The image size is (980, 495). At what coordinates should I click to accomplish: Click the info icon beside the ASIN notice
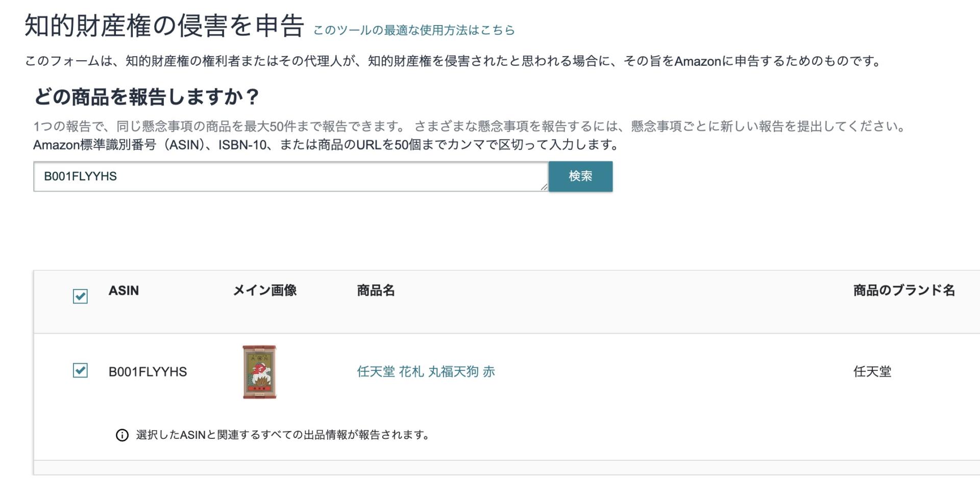point(122,435)
